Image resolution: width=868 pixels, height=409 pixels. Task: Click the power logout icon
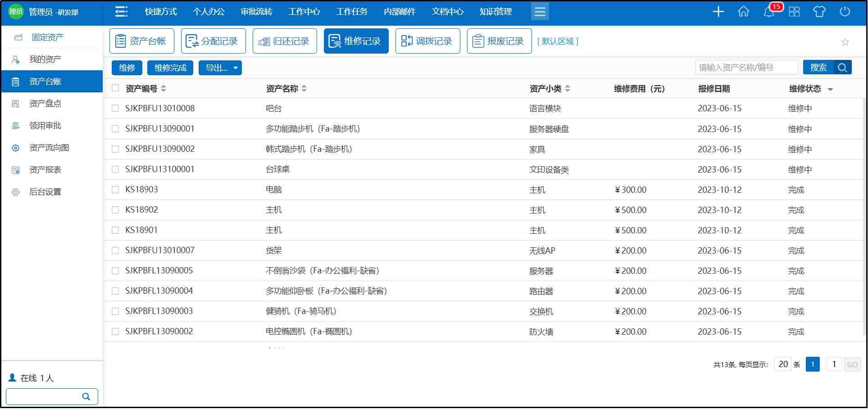pos(845,12)
